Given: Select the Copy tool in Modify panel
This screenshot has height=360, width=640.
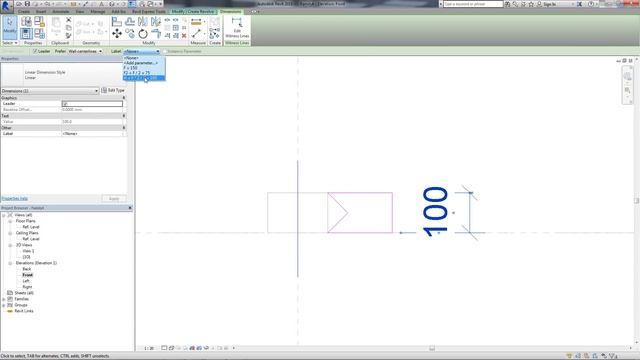Looking at the screenshot, I should click(x=130, y=34).
